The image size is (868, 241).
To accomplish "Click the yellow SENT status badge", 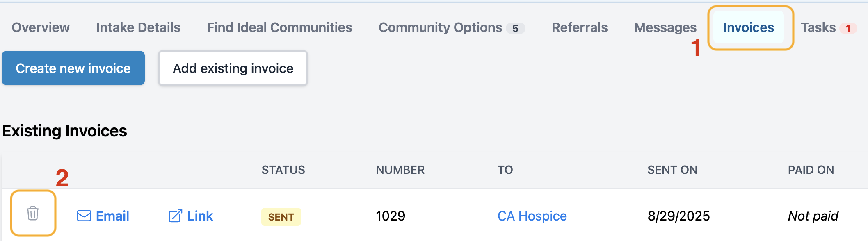I will 281,217.
